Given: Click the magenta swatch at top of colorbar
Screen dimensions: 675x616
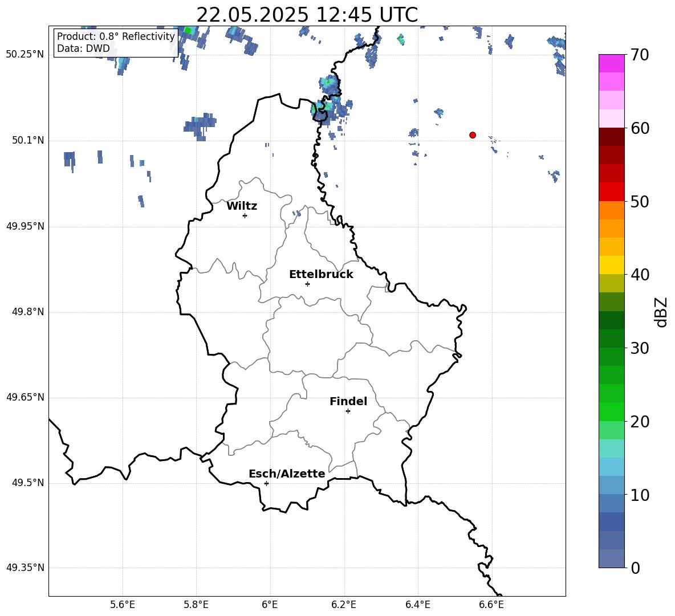Looking at the screenshot, I should [611, 63].
